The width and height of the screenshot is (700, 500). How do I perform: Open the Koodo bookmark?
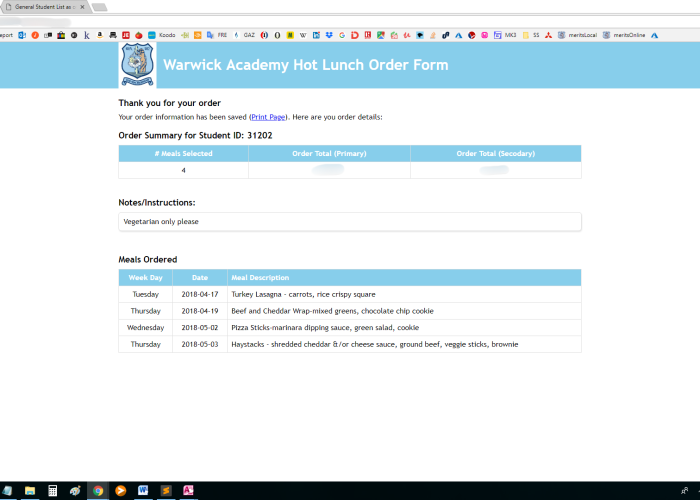tap(162, 35)
